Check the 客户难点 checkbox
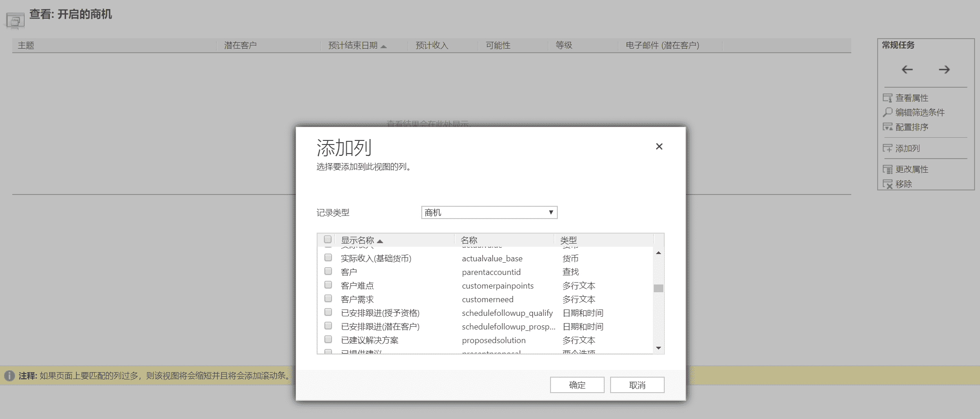 [328, 285]
